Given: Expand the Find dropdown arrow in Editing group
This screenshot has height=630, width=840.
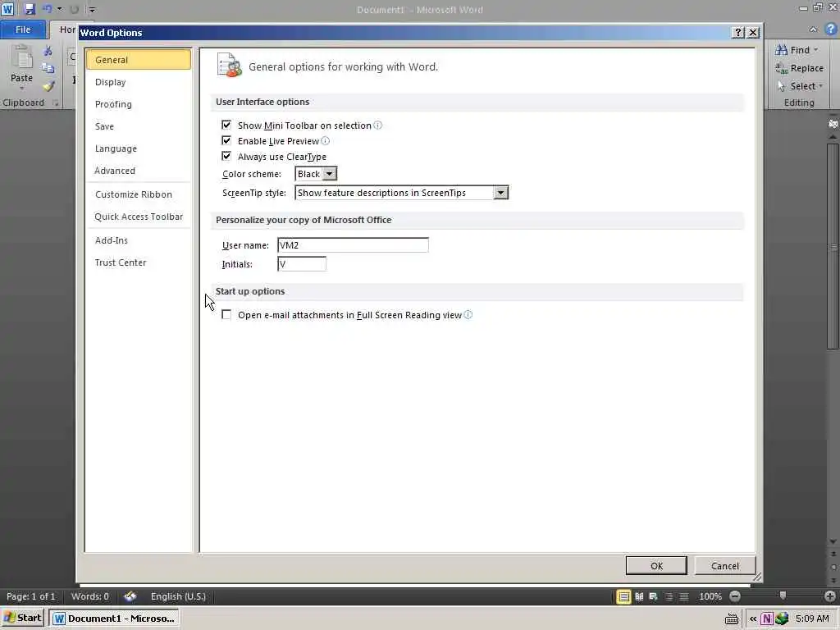Looking at the screenshot, I should point(816,50).
